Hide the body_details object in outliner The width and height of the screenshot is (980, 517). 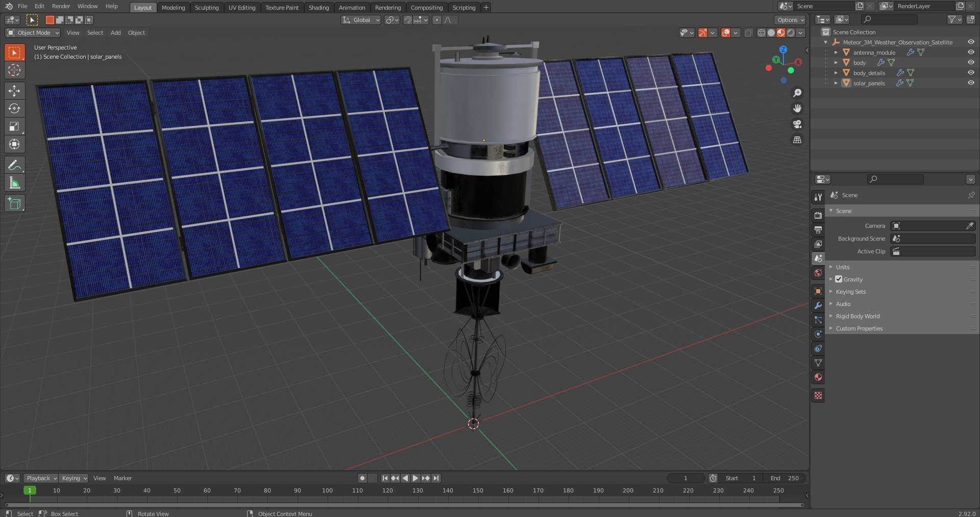click(970, 73)
